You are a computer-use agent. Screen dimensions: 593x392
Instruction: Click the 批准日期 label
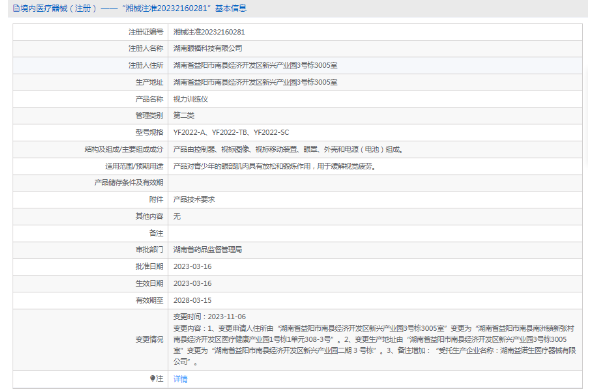tap(149, 266)
